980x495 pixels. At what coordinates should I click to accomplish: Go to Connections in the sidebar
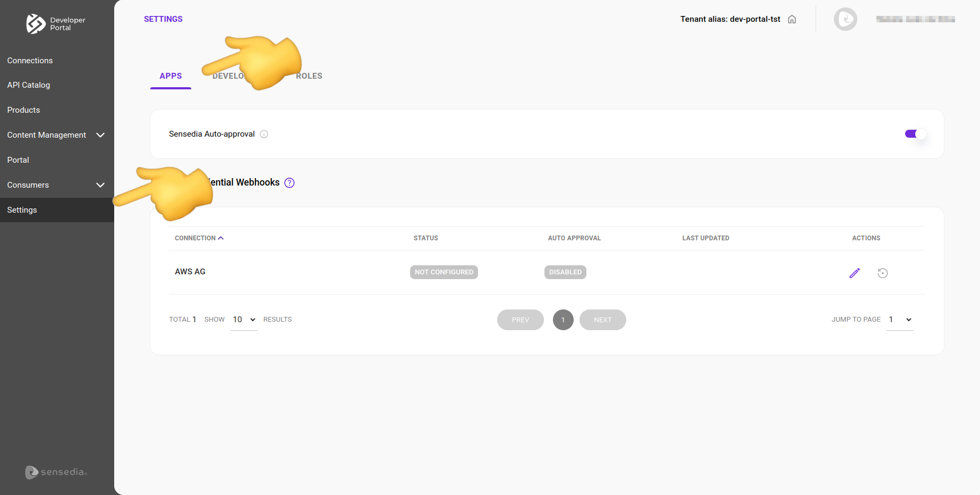[x=30, y=61]
